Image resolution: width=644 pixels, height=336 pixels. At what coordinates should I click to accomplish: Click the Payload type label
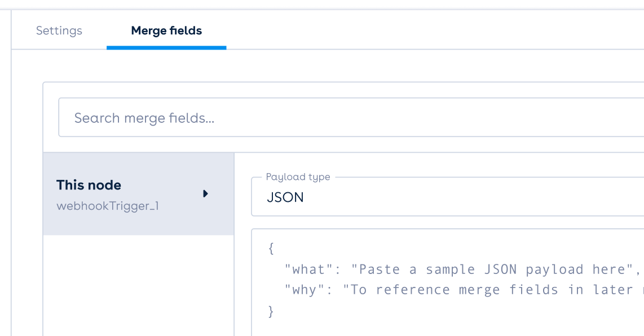[298, 176]
